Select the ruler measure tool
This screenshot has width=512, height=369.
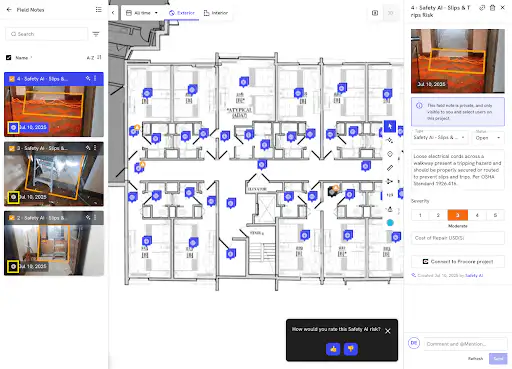pos(390,168)
